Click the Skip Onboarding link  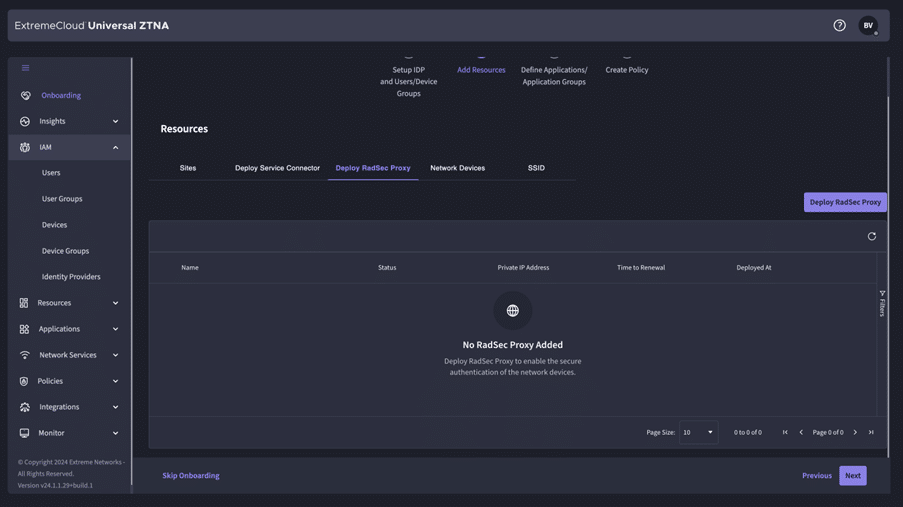point(191,476)
